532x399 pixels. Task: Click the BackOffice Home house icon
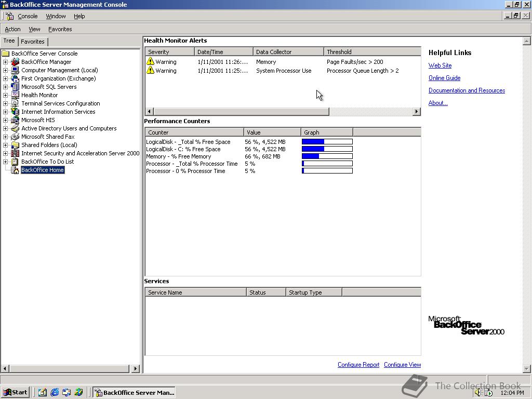tap(15, 170)
